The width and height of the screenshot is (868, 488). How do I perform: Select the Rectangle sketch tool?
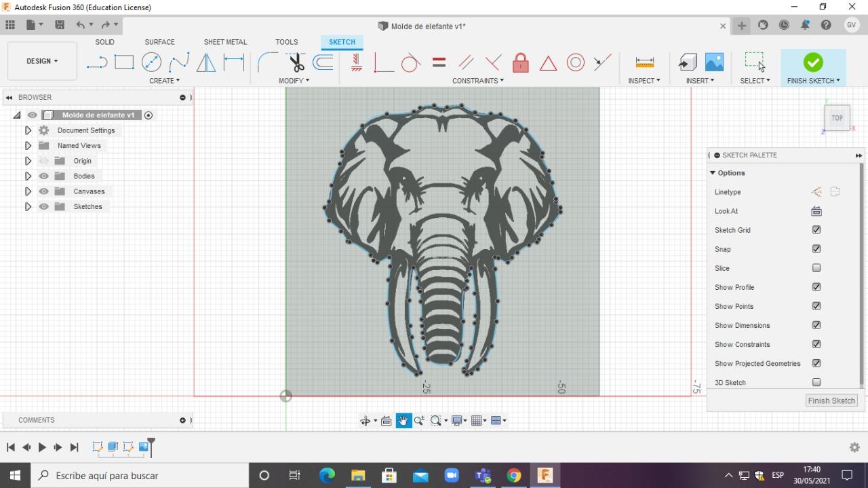[124, 62]
